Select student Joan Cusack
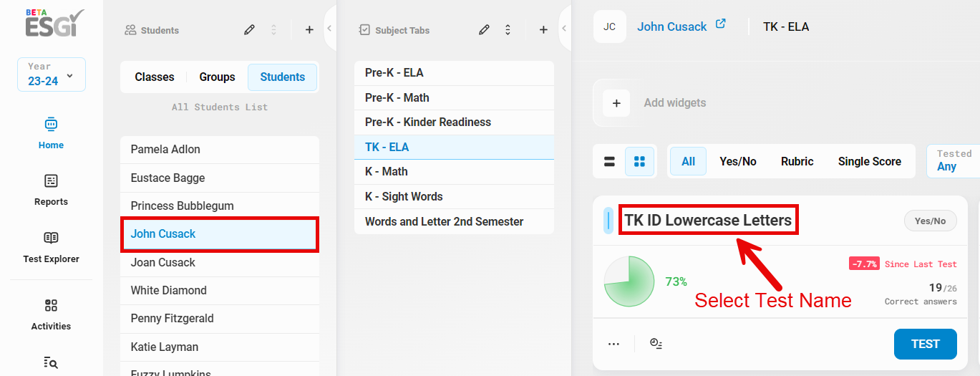Screen dimensions: 980x376 tap(220, 262)
